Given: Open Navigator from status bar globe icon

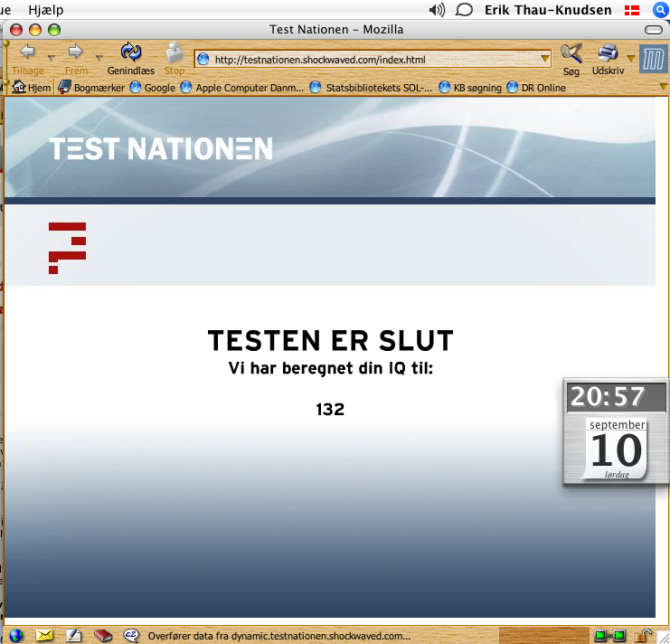Looking at the screenshot, I should (16, 636).
